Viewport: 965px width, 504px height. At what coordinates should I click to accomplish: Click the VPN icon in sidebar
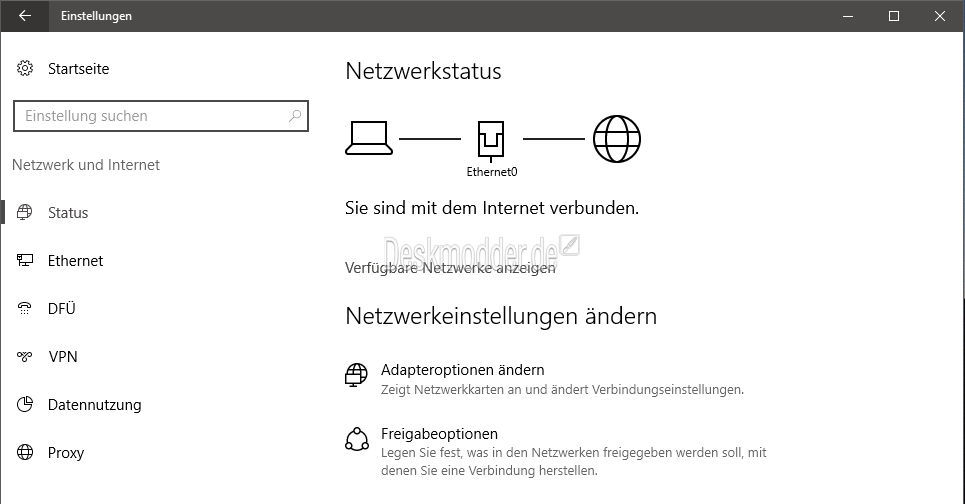click(x=25, y=356)
